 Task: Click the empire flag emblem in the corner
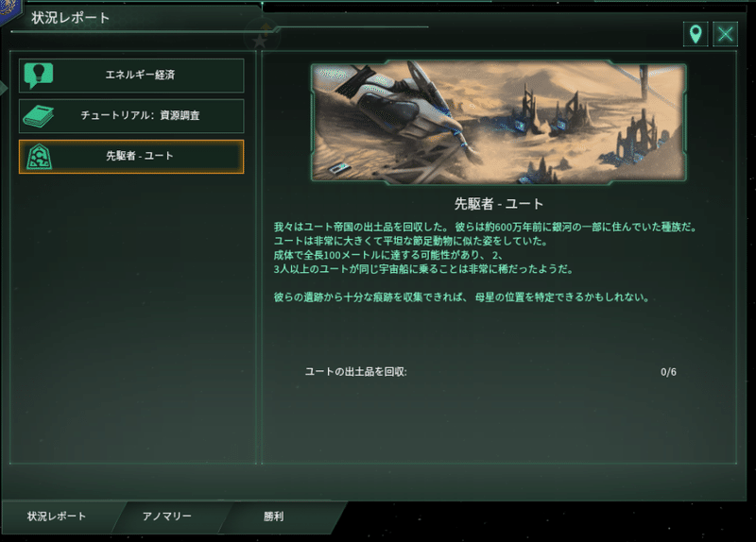click(9, 10)
